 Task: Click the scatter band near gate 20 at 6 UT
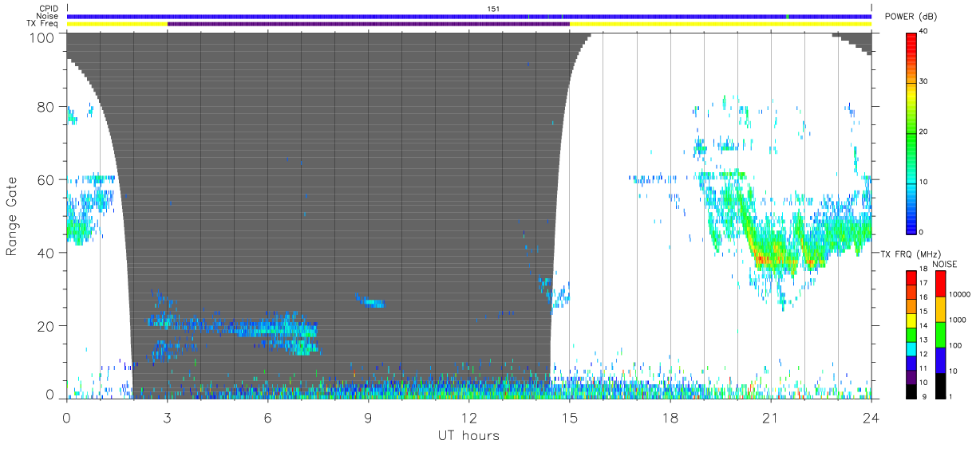click(271, 328)
